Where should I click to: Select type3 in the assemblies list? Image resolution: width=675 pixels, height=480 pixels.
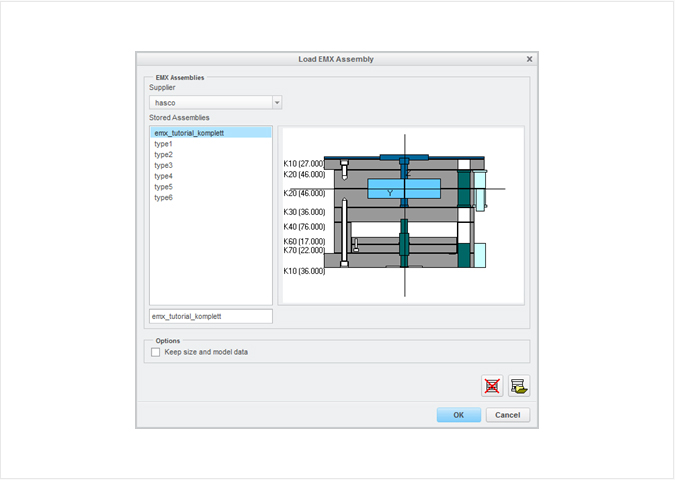tap(211, 165)
